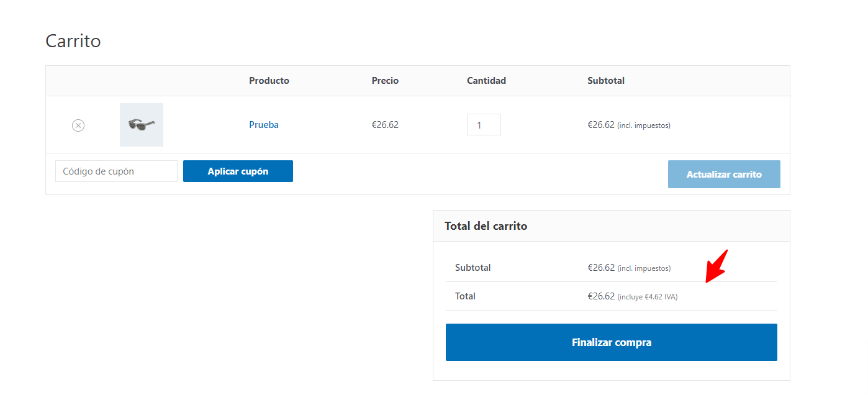Click the €26.62 value in the Precio column
868x405 pixels.
point(385,125)
